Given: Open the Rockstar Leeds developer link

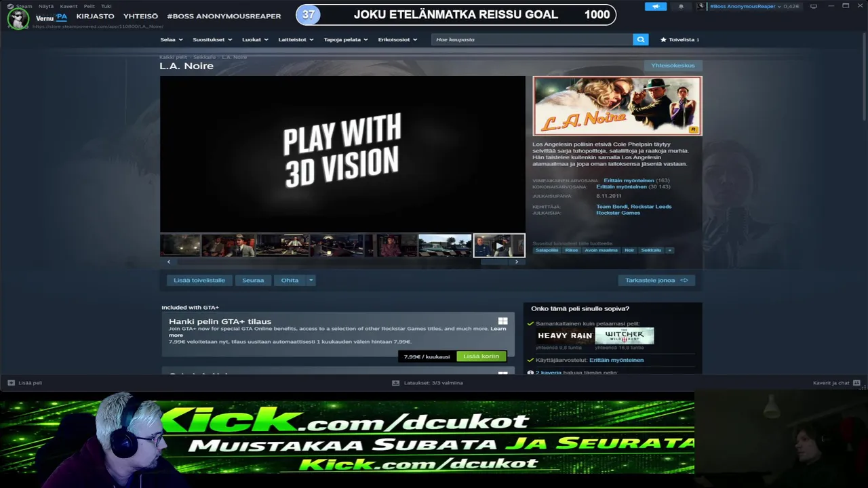Looking at the screenshot, I should 651,207.
